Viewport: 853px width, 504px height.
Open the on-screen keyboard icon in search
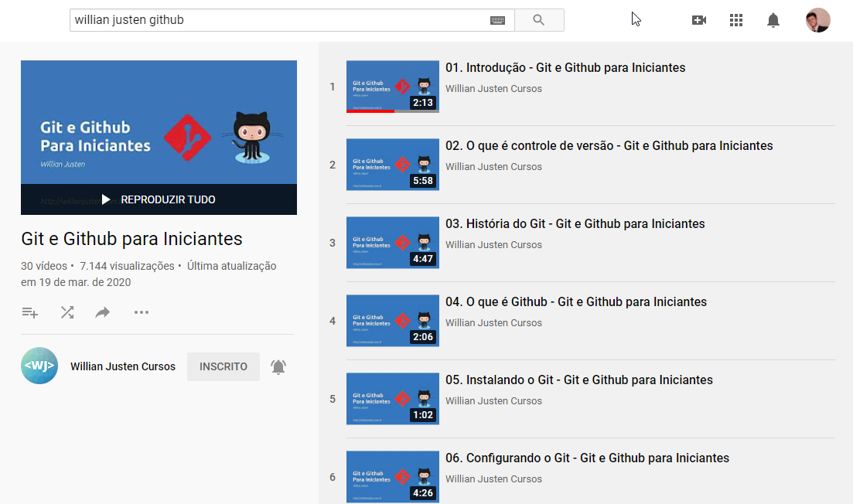(x=497, y=21)
